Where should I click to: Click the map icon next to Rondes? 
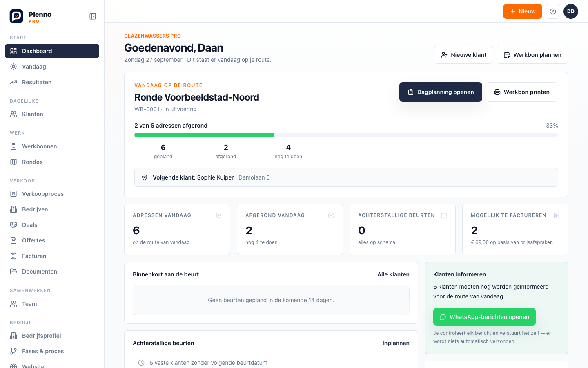pos(13,162)
